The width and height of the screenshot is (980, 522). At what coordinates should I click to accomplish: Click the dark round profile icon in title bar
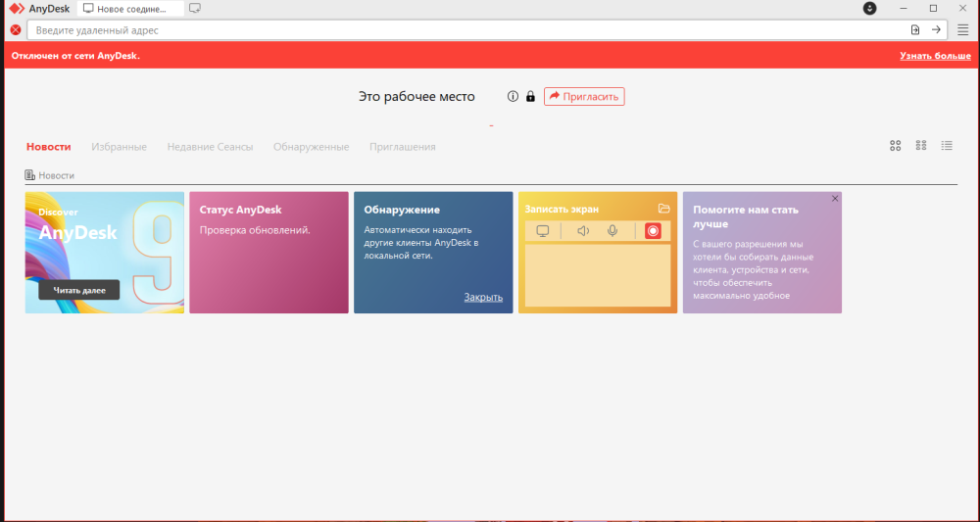coord(869,9)
